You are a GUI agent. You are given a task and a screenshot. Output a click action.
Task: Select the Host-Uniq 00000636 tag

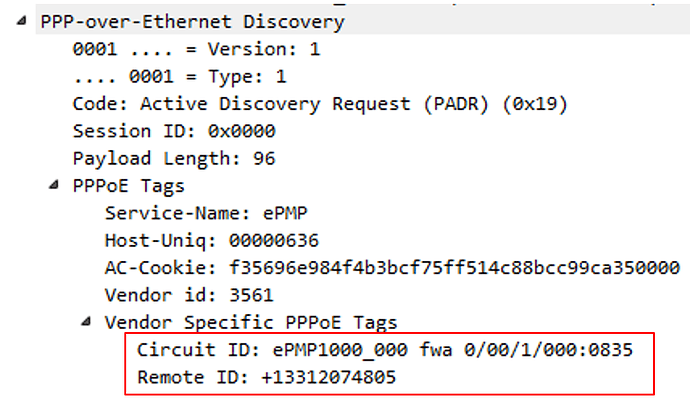tap(212, 241)
